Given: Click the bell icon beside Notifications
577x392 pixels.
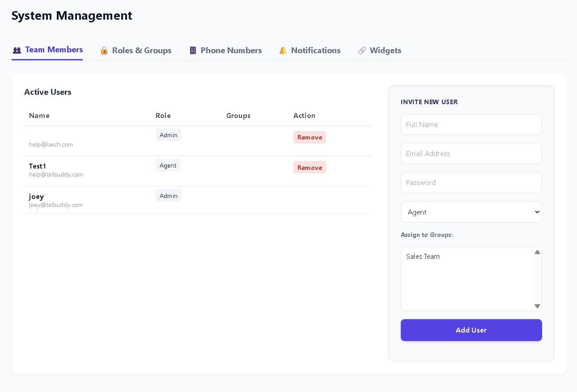Looking at the screenshot, I should coord(283,51).
